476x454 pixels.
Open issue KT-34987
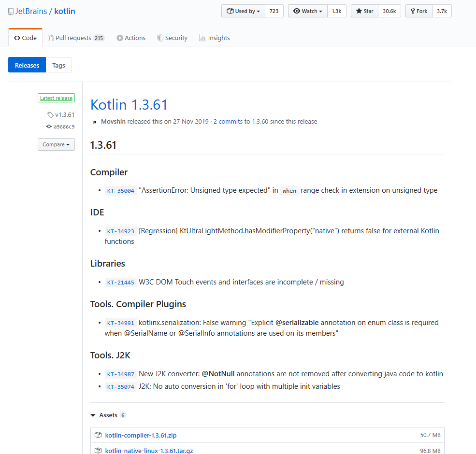point(120,374)
